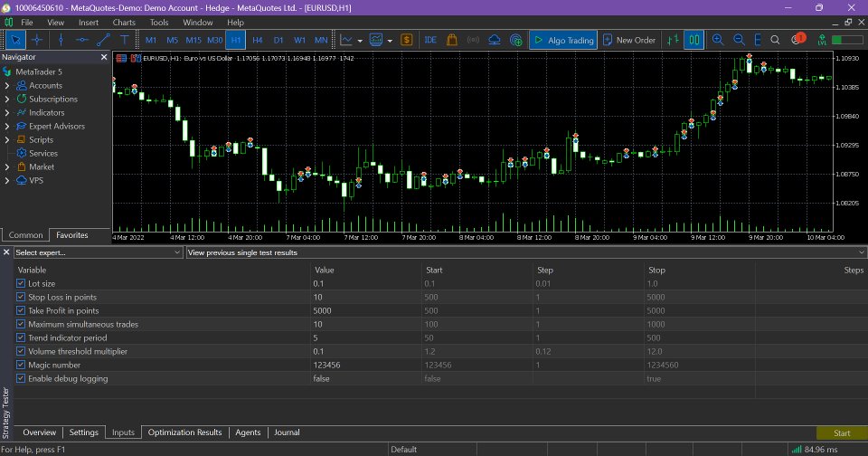Open the search magnifier
The width and height of the screenshot is (868, 456).
coord(775,40)
